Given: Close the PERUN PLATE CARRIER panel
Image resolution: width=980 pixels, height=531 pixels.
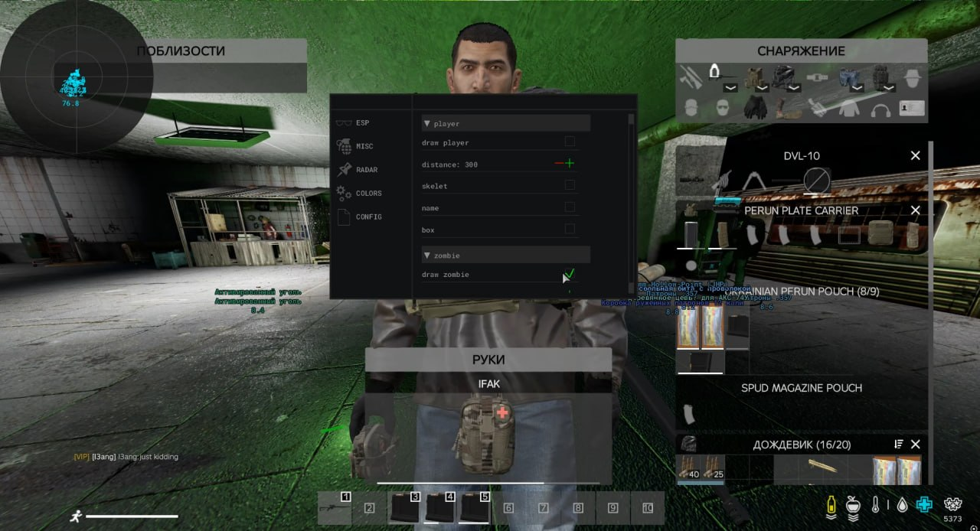Looking at the screenshot, I should tap(915, 210).
